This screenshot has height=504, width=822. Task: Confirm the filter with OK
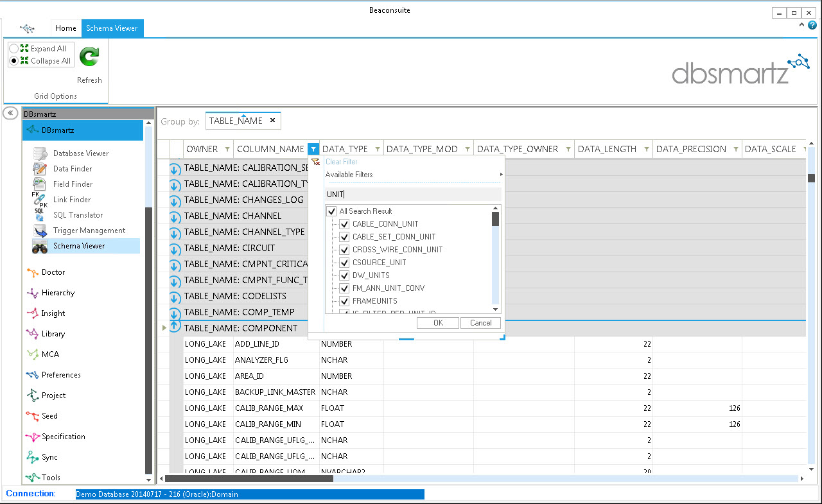pos(438,323)
